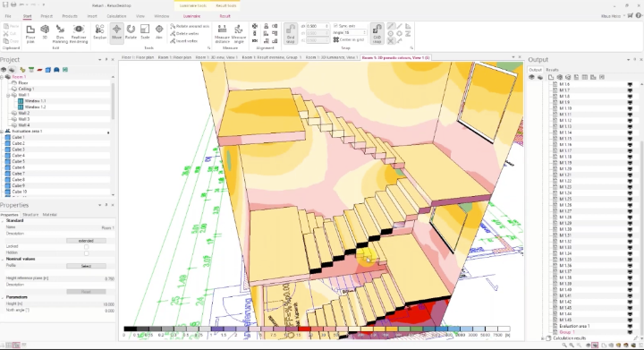Start Realtime Rendering
The image size is (644, 350).
click(79, 34)
